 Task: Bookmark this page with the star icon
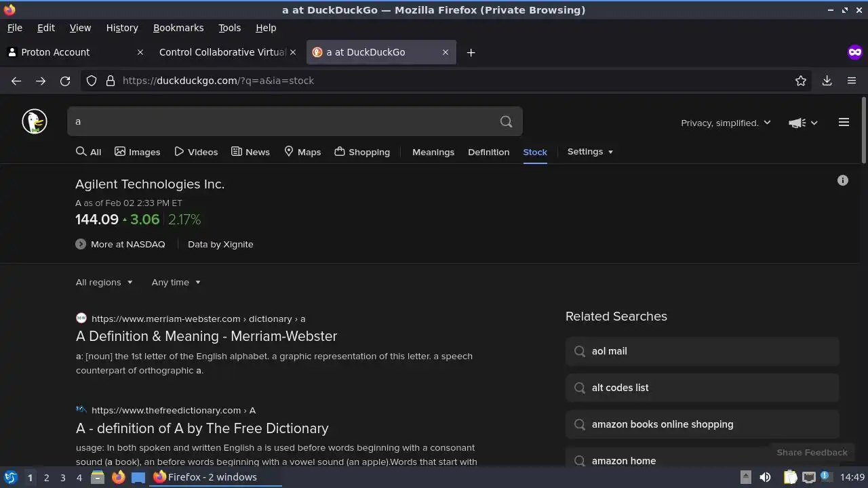coord(801,81)
